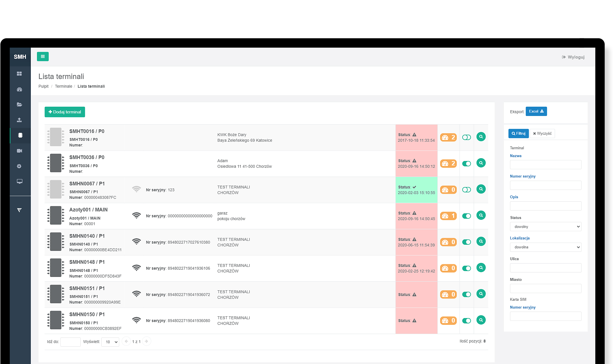Click the settings gear sidebar icon
This screenshot has height=364, width=616.
19,166
